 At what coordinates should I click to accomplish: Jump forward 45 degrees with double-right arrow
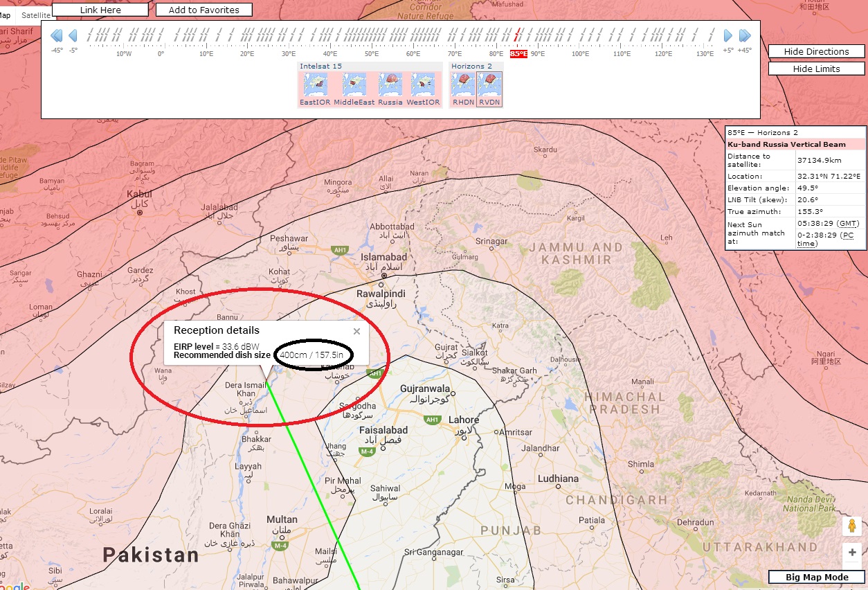745,35
